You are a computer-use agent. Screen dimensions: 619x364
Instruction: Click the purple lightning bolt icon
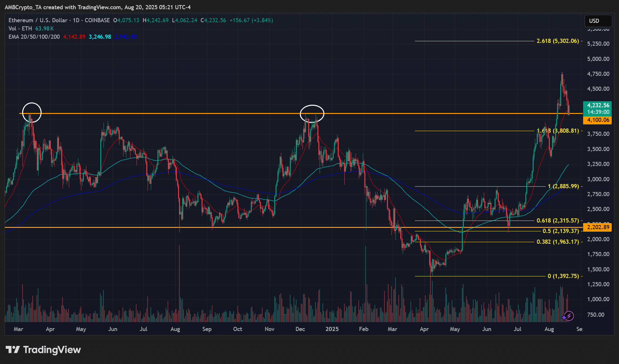tap(569, 316)
